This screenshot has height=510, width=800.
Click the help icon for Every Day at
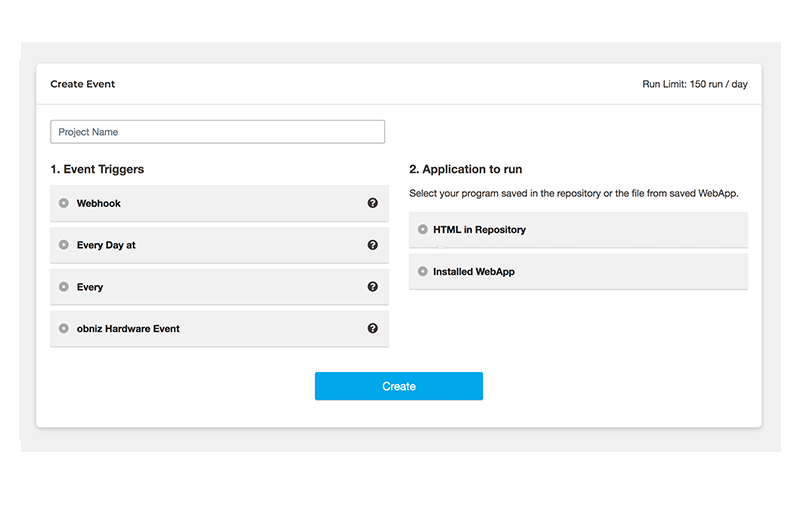pos(373,245)
